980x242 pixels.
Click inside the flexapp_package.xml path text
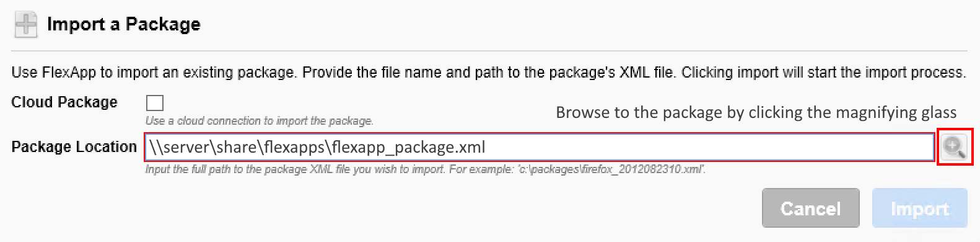(x=317, y=147)
